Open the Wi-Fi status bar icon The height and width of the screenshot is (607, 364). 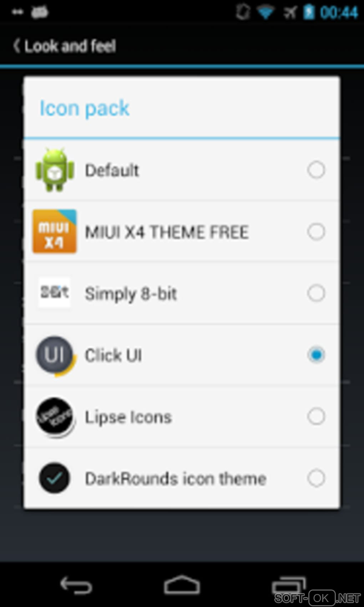coord(266,12)
